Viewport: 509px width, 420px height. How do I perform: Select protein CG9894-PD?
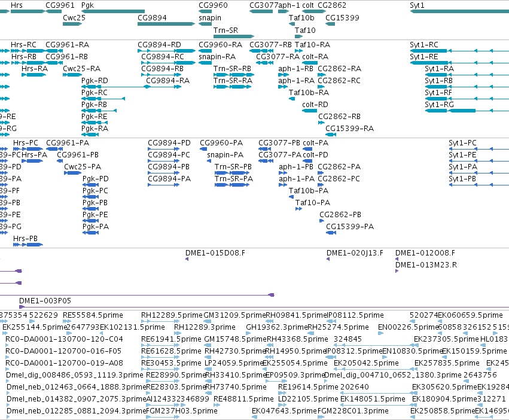pos(169,143)
